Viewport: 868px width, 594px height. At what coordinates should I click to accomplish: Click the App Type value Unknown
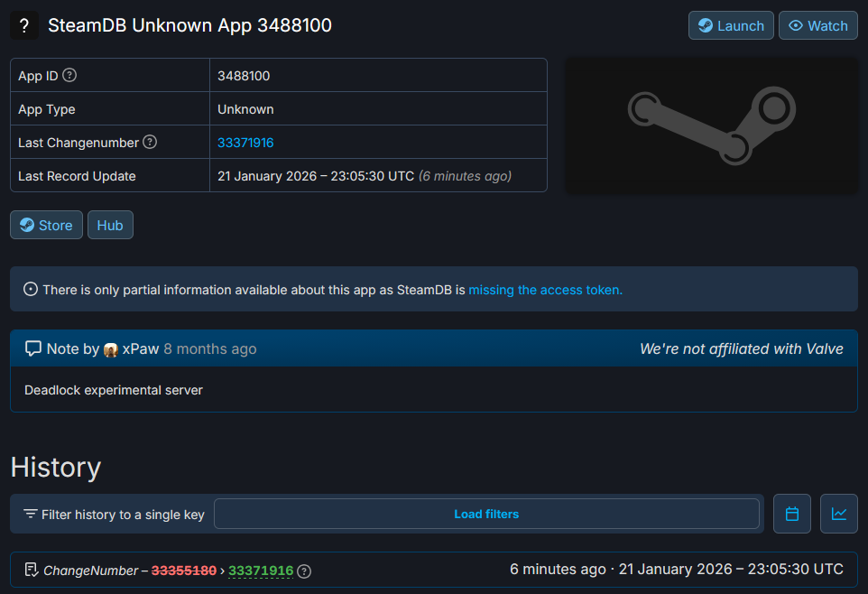click(245, 109)
